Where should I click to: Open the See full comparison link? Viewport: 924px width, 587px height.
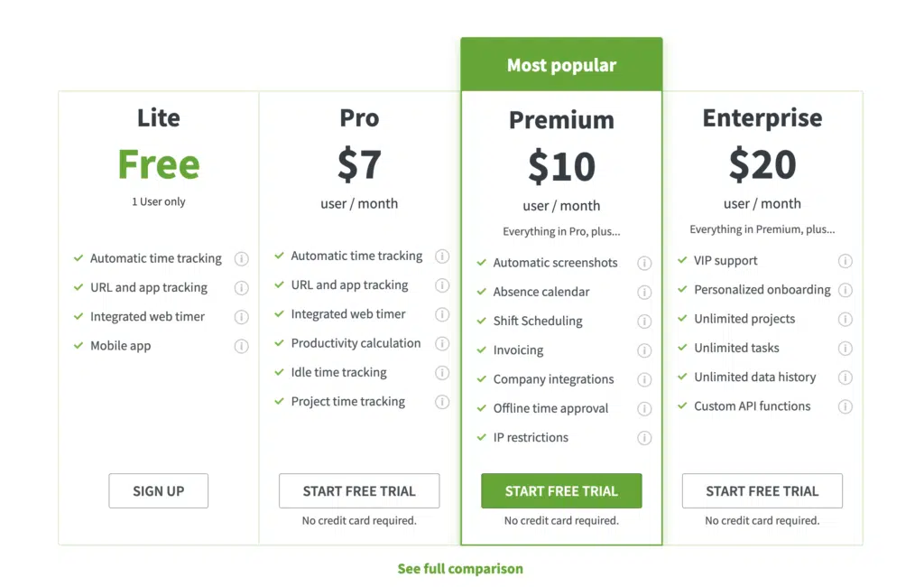(460, 569)
